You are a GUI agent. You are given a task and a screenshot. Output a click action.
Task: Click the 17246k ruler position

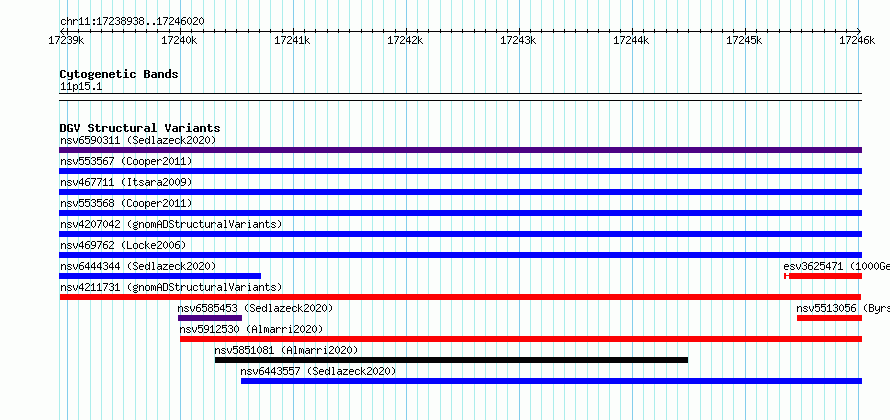pyautogui.click(x=858, y=40)
